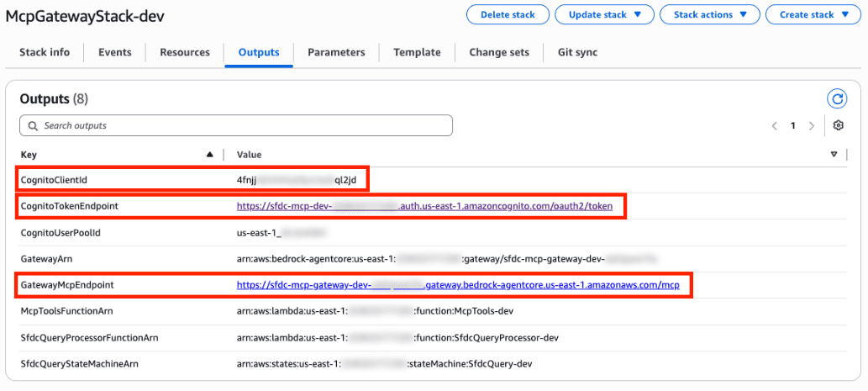This screenshot has width=868, height=391.
Task: Open Create stack dropdown
Action: pos(813,15)
